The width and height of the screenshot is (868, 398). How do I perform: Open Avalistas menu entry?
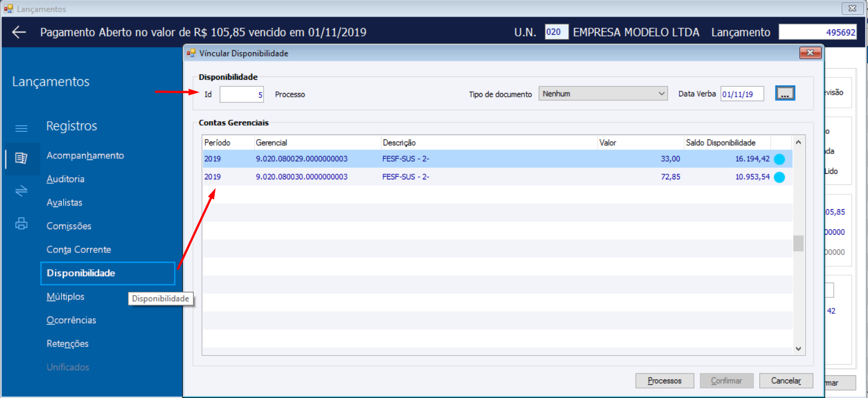64,203
